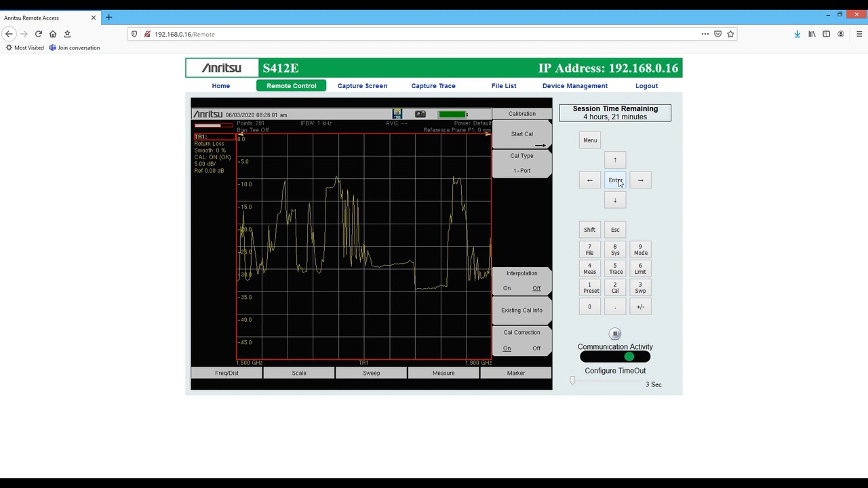This screenshot has height=488, width=868.
Task: Select the Remote Control tab
Action: (x=292, y=86)
